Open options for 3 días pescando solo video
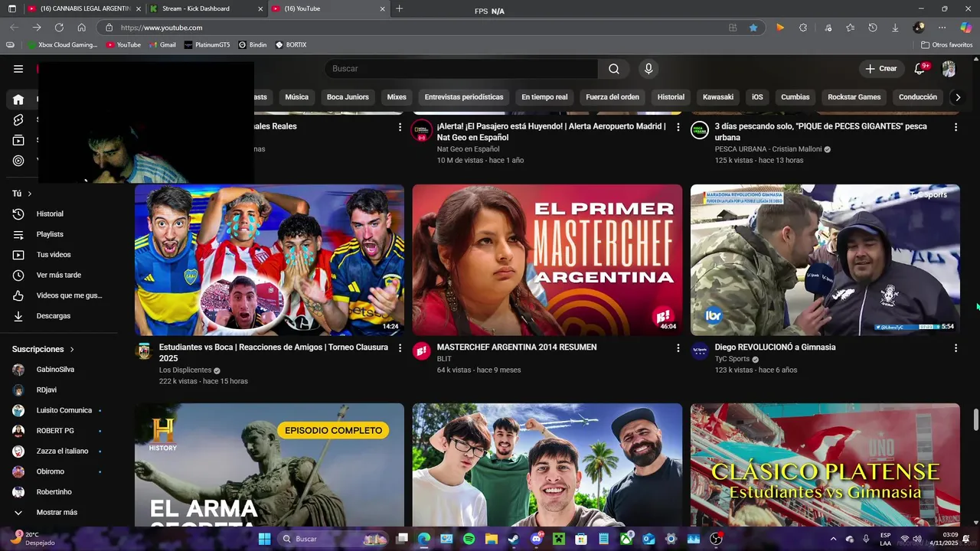980x551 pixels. [955, 127]
